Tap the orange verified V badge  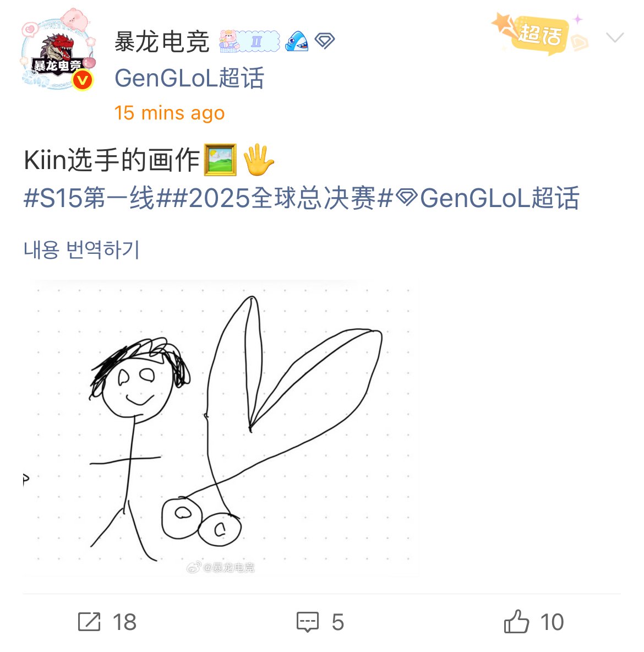(x=83, y=80)
